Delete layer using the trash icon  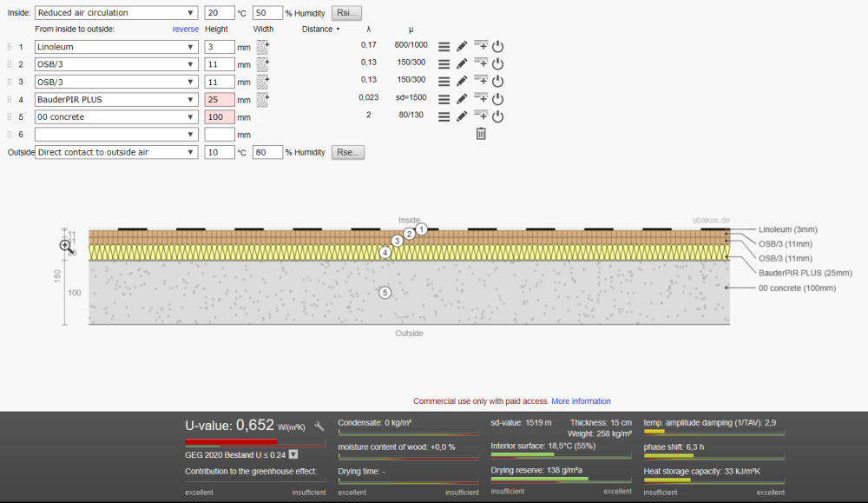click(x=481, y=134)
